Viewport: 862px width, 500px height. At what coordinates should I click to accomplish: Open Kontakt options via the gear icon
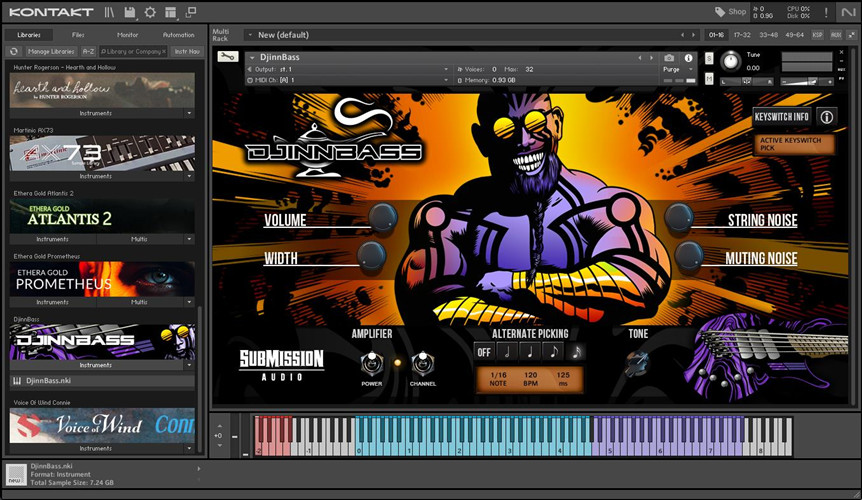pos(150,12)
